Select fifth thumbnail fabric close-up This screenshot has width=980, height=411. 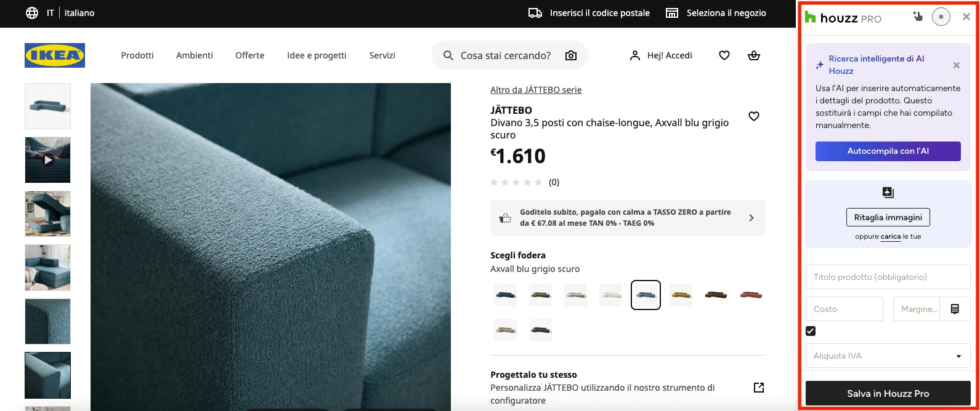point(47,321)
